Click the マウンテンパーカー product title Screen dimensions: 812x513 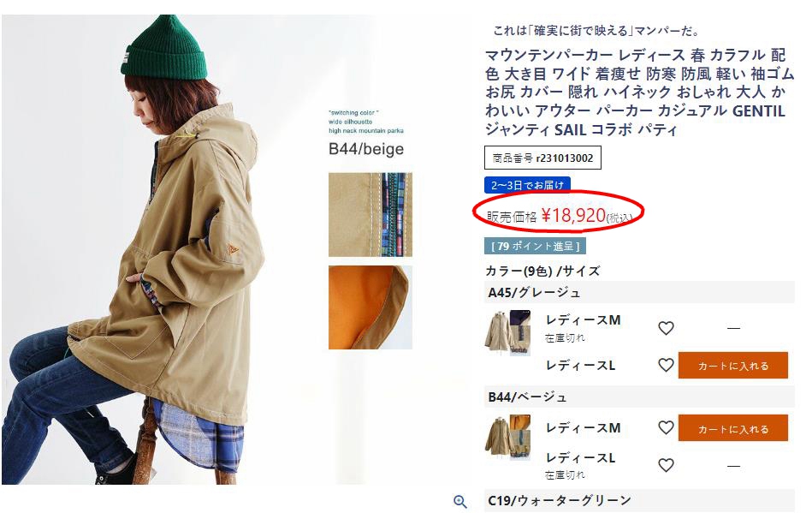pyautogui.click(x=639, y=92)
